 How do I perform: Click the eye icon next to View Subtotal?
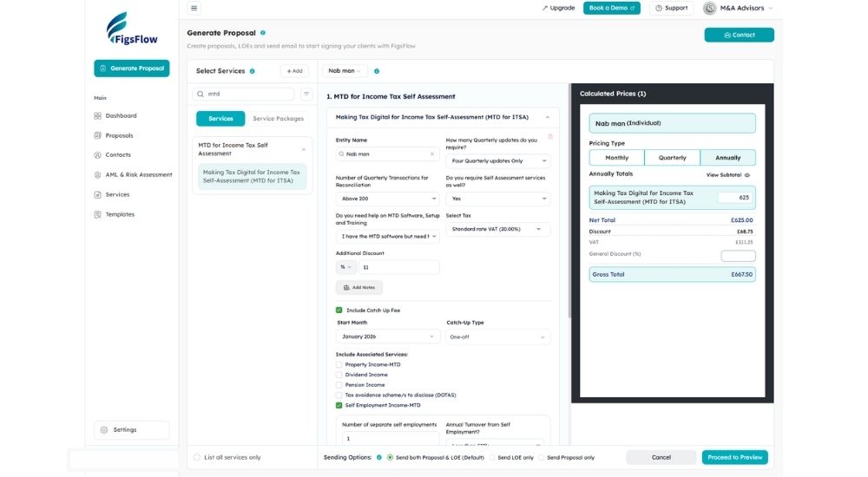coord(747,175)
